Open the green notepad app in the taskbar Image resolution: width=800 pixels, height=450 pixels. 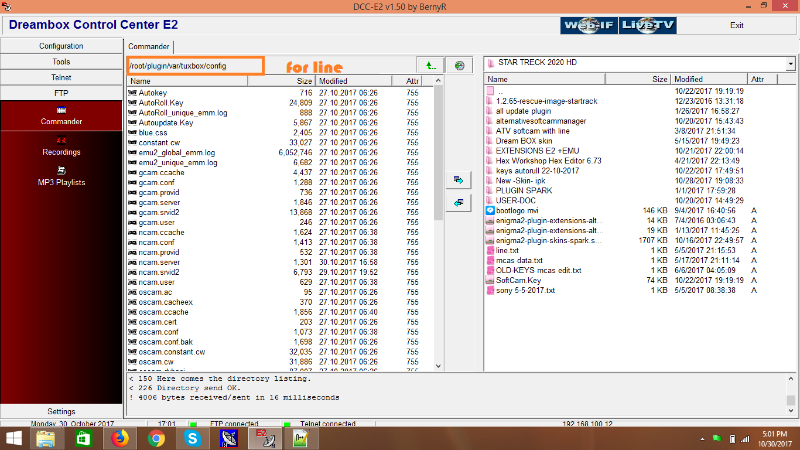pyautogui.click(x=301, y=439)
